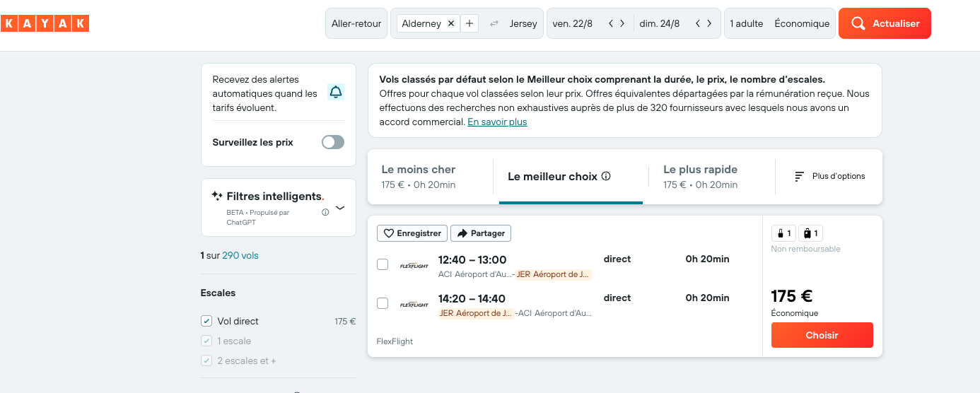The height and width of the screenshot is (393, 980).
Task: Click the Choisir button
Action: tap(822, 335)
